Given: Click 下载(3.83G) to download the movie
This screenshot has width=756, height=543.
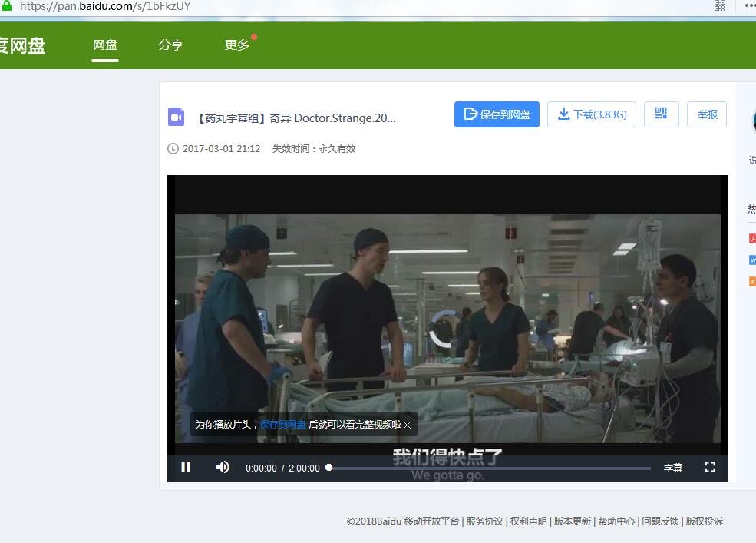Looking at the screenshot, I should pos(592,114).
